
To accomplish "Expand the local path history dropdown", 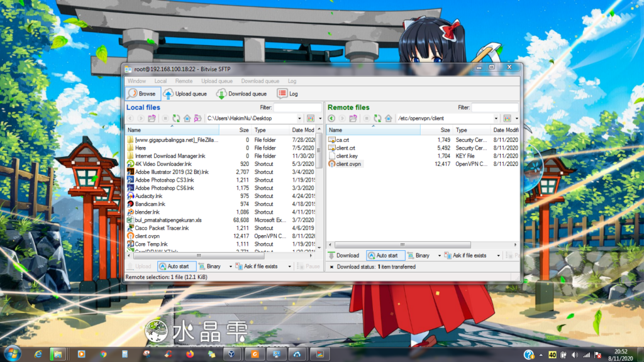I will (x=299, y=118).
